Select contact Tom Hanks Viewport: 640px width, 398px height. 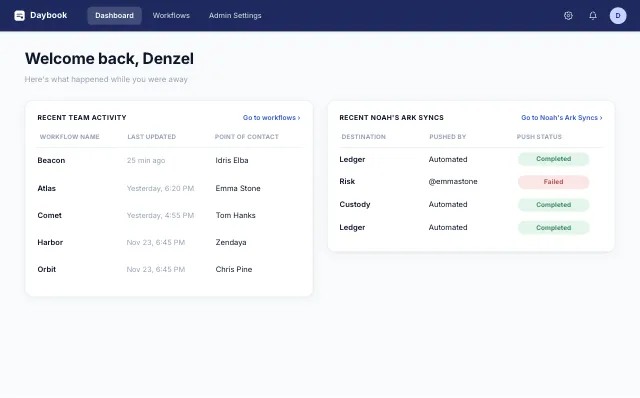click(236, 215)
